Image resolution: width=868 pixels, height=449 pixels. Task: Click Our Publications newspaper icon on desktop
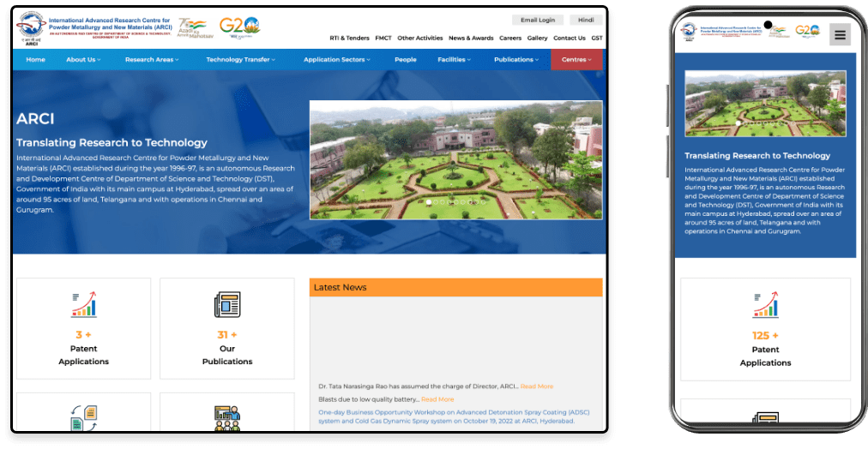[x=227, y=305]
